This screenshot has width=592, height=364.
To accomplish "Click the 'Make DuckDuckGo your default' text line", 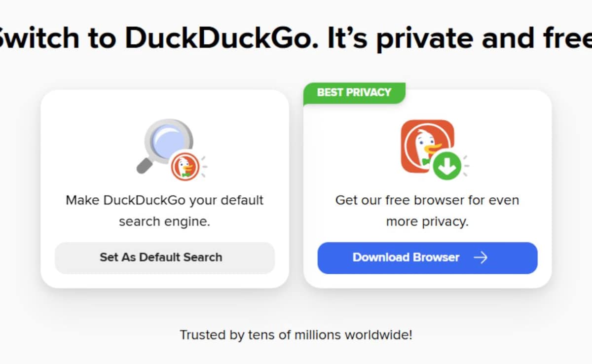I will [x=165, y=200].
